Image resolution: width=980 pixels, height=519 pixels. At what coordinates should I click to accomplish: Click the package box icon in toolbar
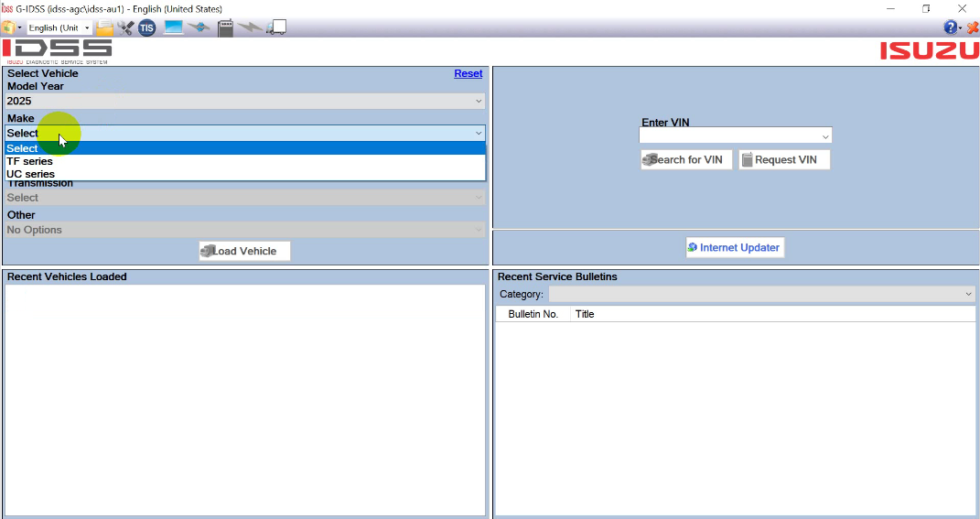pyautogui.click(x=10, y=27)
